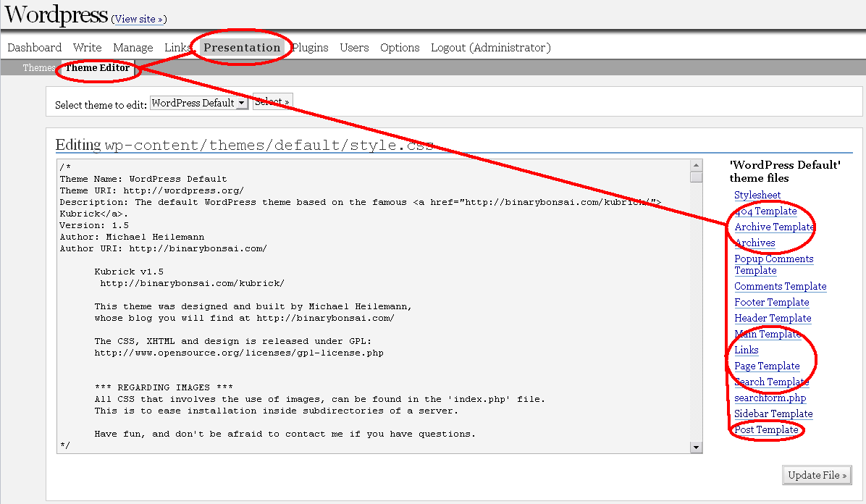Open the theme selection dropdown
This screenshot has width=866, height=504.
point(199,103)
